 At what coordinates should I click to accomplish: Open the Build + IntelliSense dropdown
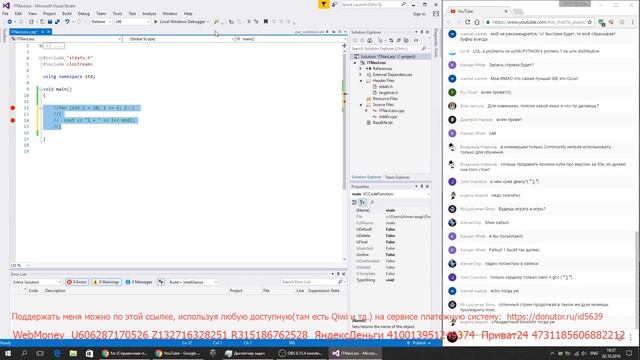click(x=193, y=282)
